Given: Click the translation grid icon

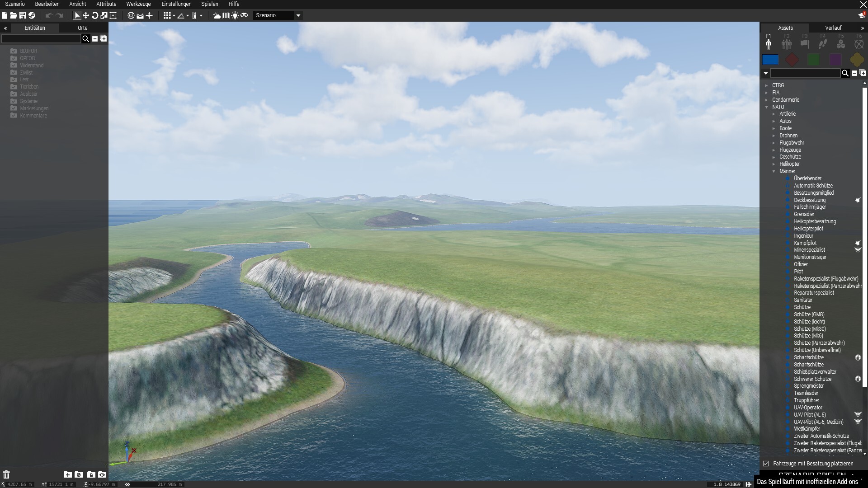Looking at the screenshot, I should 167,15.
